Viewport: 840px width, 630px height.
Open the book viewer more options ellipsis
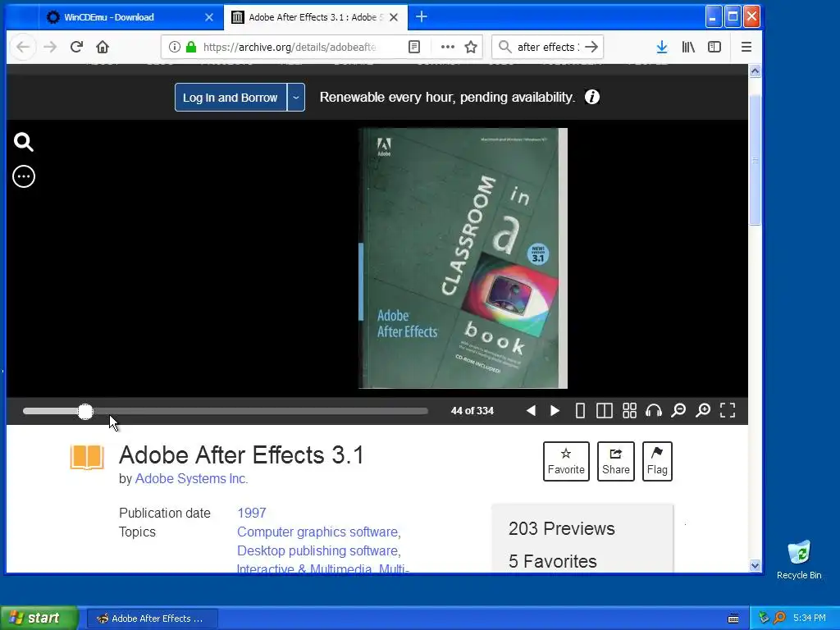[x=24, y=176]
